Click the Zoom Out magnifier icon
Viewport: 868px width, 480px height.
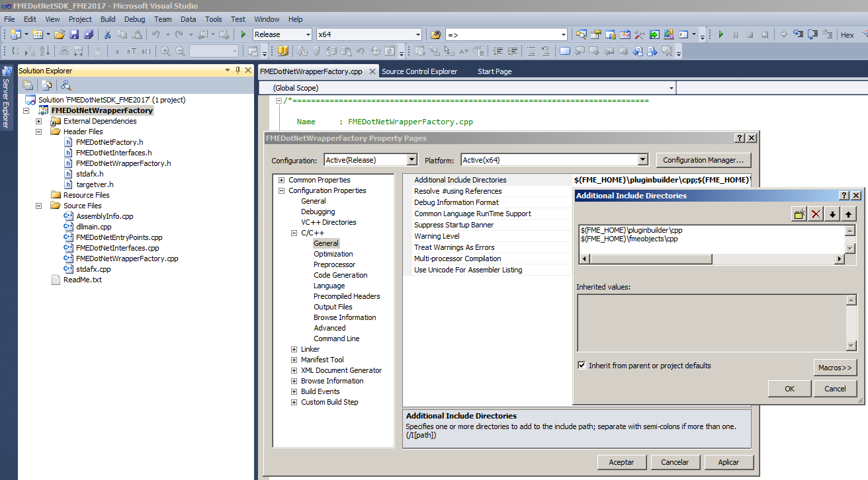(180, 51)
